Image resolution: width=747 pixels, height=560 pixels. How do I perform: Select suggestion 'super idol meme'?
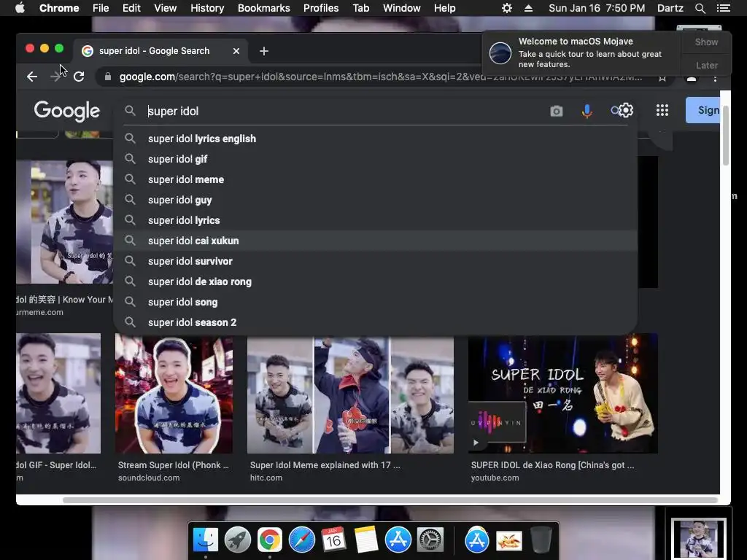coord(376,179)
